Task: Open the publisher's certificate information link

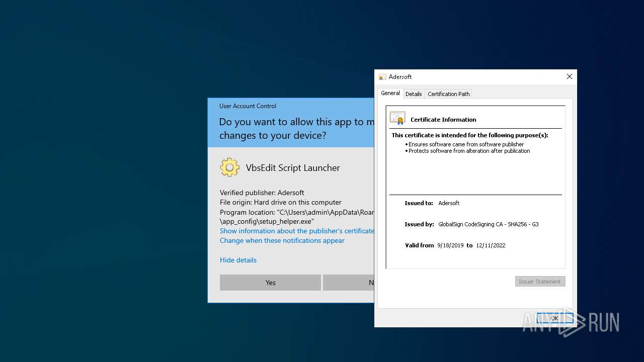Action: (297, 231)
